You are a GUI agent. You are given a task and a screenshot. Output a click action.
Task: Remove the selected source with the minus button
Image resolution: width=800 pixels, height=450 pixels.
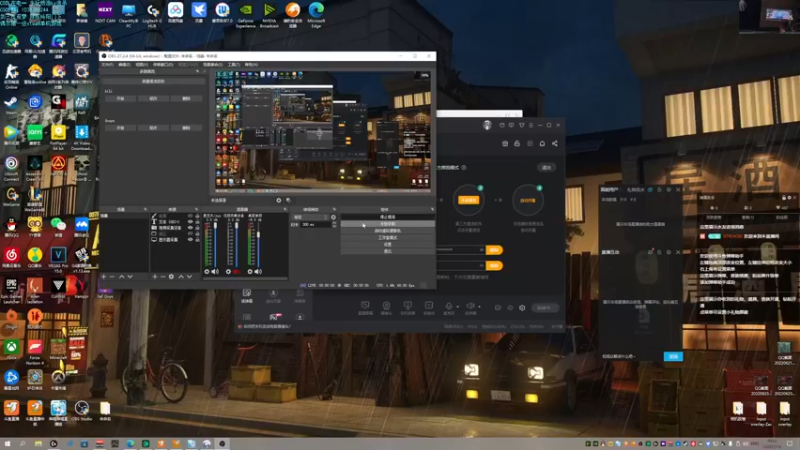[163, 277]
